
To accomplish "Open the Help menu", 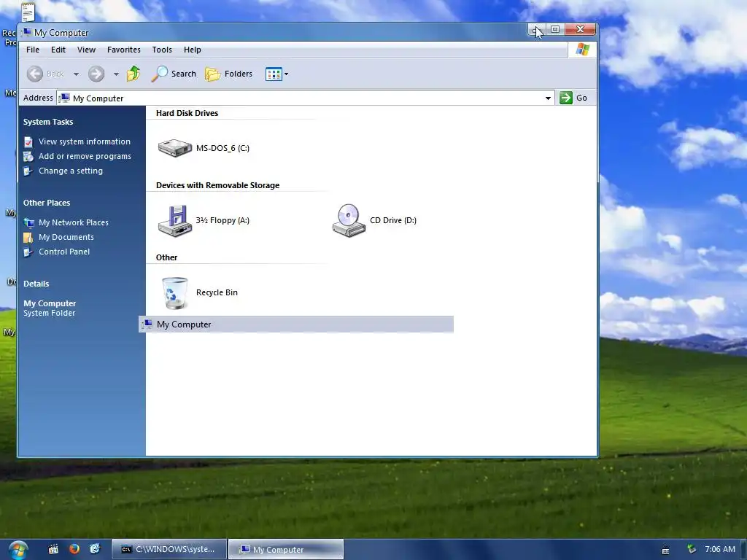I will click(193, 50).
